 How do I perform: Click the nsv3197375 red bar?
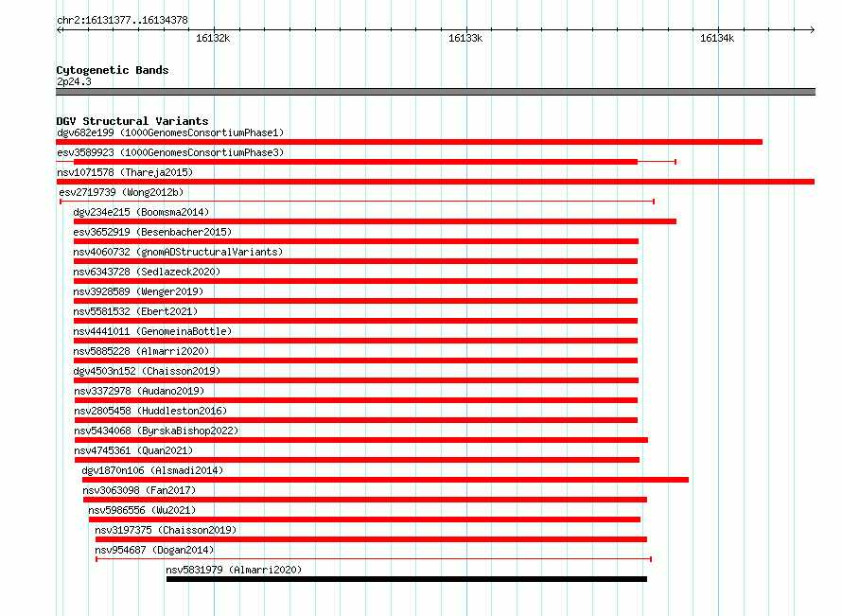click(x=371, y=539)
